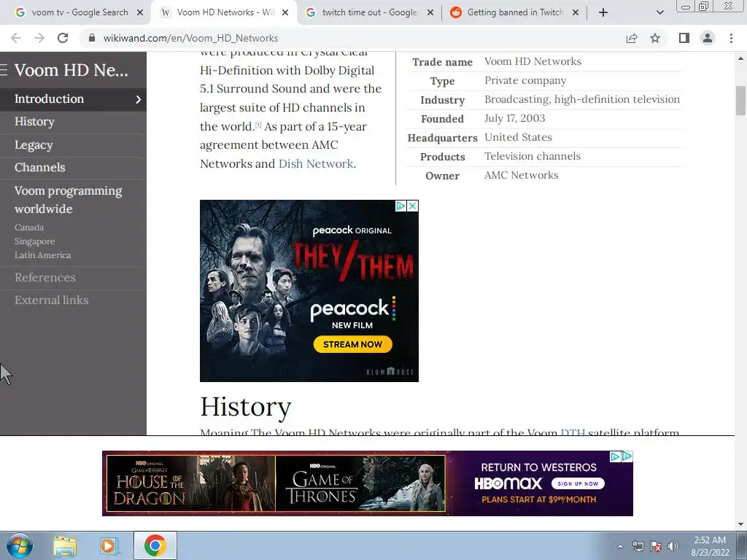Image resolution: width=747 pixels, height=560 pixels.
Task: Open the Chrome profile menu
Action: [x=708, y=38]
